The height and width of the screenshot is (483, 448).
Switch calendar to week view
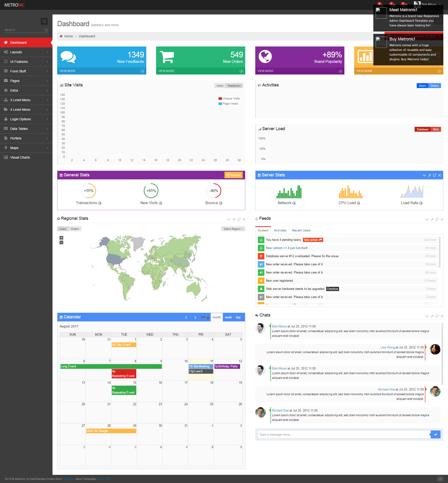(x=228, y=317)
